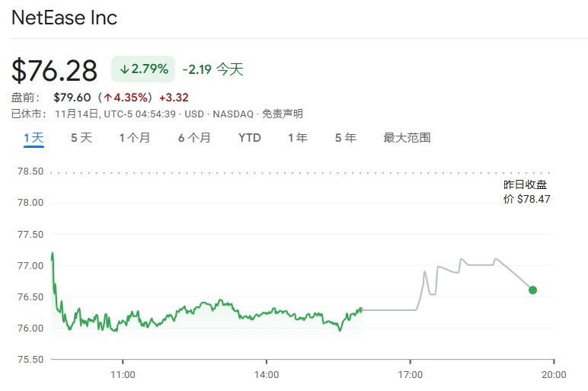View the 5年 price history
The height and width of the screenshot is (391, 588).
[x=345, y=138]
